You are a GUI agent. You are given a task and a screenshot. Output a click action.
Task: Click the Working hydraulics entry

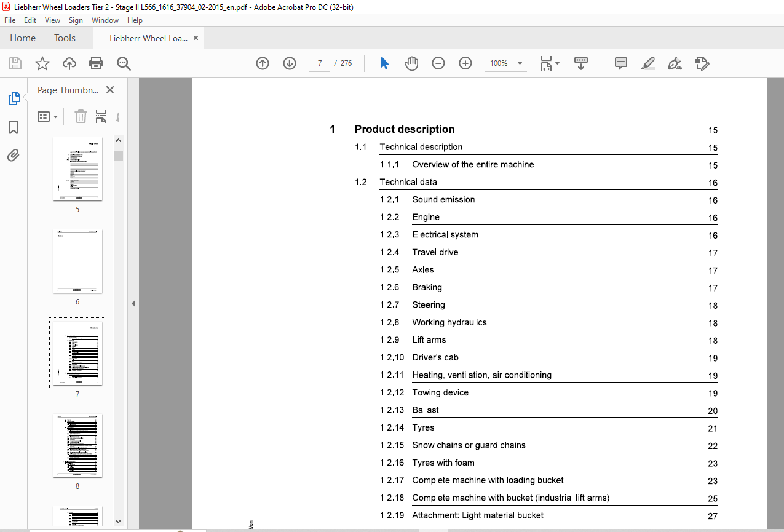(x=449, y=322)
